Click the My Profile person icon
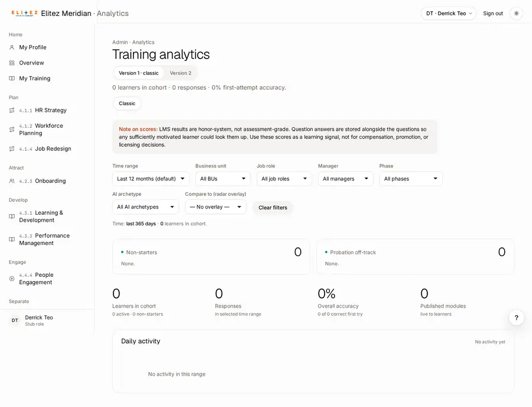 pos(12,47)
